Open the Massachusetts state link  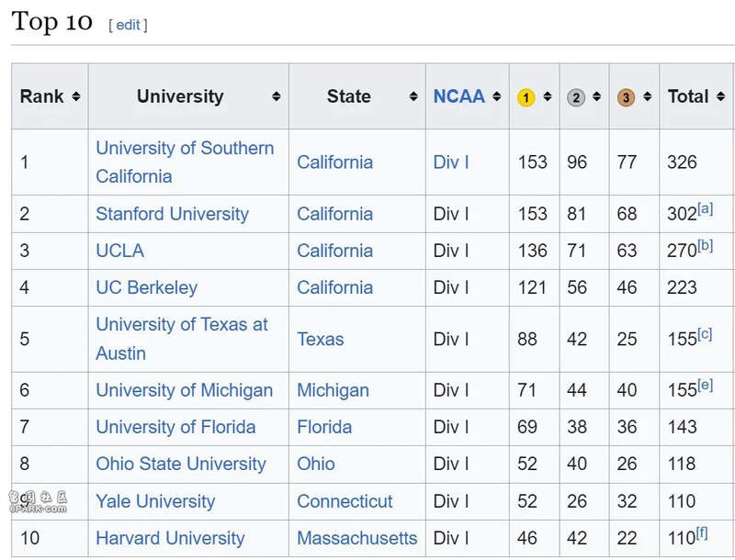tap(356, 538)
